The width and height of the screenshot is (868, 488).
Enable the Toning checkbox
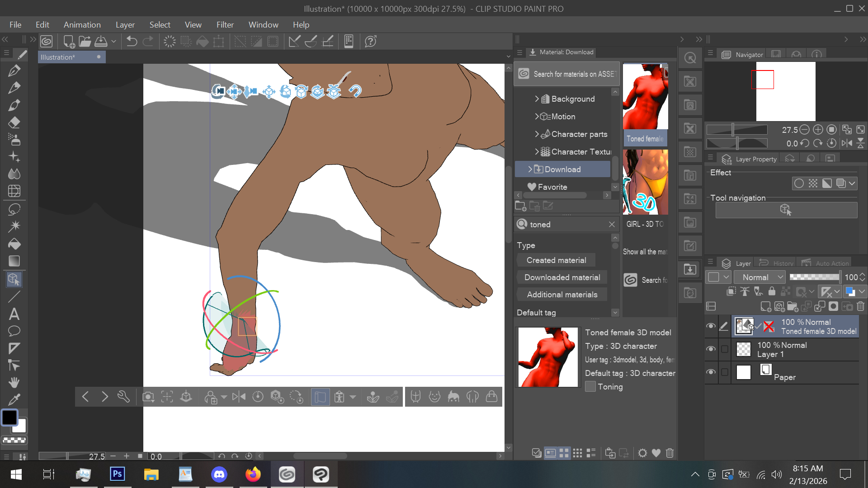590,387
